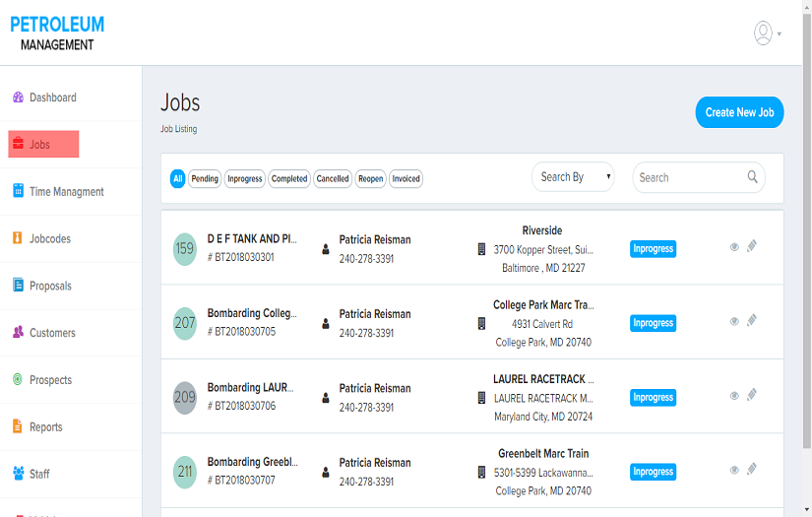Select the All filter tab

(x=177, y=178)
